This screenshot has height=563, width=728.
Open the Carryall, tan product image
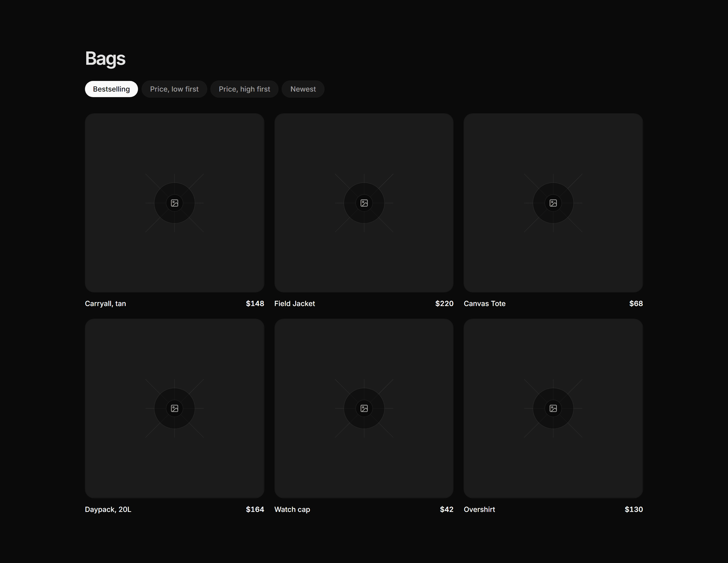tap(175, 203)
